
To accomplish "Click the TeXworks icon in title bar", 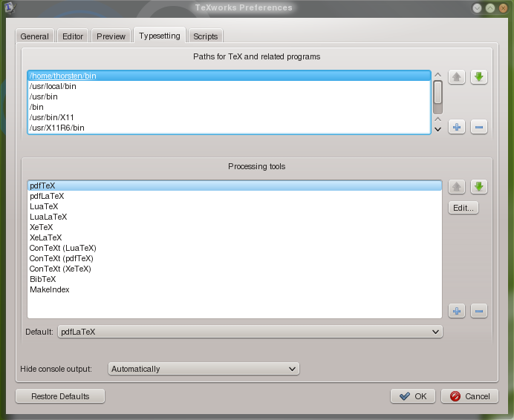I will 10,7.
